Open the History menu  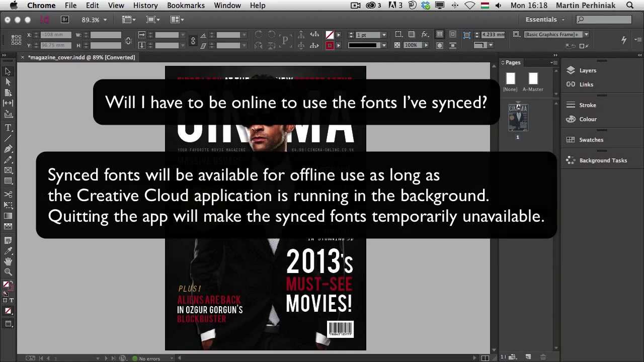click(x=145, y=6)
